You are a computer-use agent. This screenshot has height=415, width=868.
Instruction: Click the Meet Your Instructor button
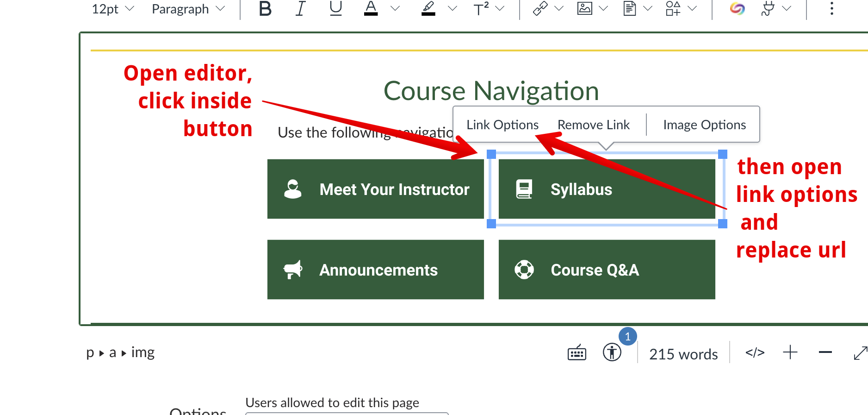click(375, 189)
